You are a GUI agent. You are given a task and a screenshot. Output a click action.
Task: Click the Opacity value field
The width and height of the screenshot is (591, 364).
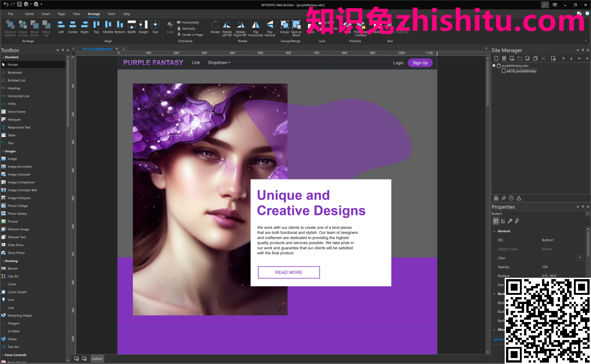(562, 267)
